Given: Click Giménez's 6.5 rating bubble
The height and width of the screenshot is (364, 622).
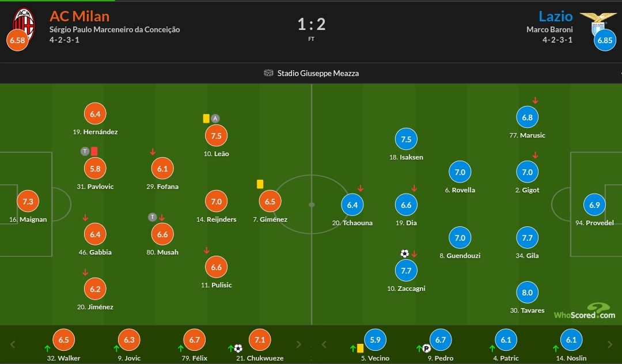Looking at the screenshot, I should point(270,202).
